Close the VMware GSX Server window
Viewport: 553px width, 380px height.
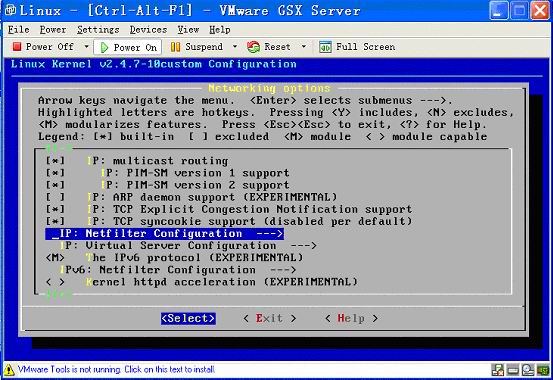click(540, 10)
